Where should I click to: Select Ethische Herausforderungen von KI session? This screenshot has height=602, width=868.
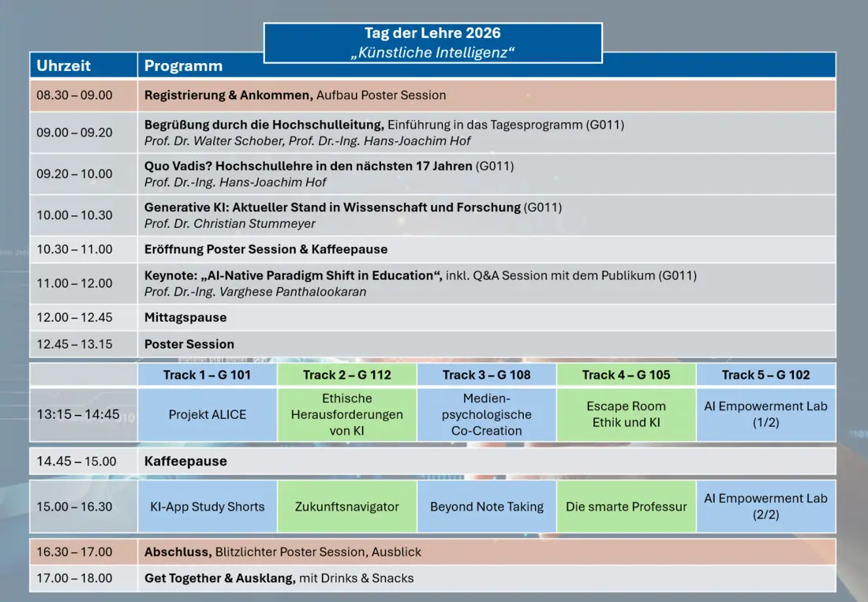click(x=347, y=414)
